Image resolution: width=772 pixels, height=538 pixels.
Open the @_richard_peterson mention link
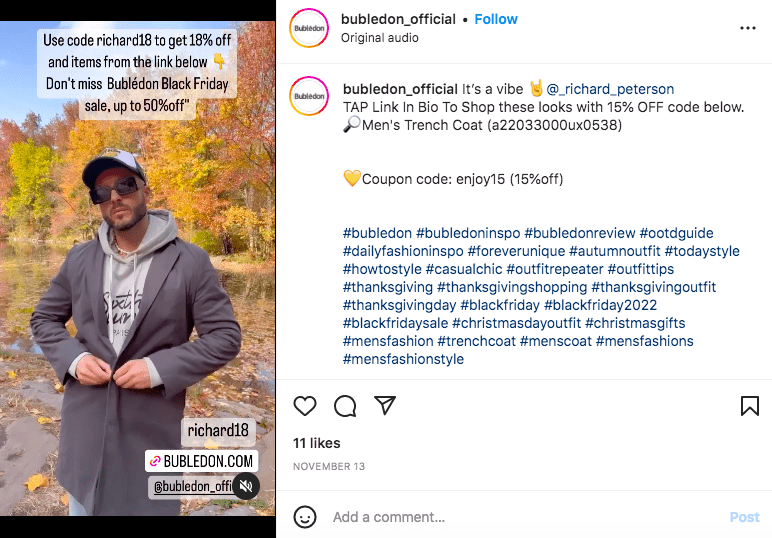click(610, 89)
